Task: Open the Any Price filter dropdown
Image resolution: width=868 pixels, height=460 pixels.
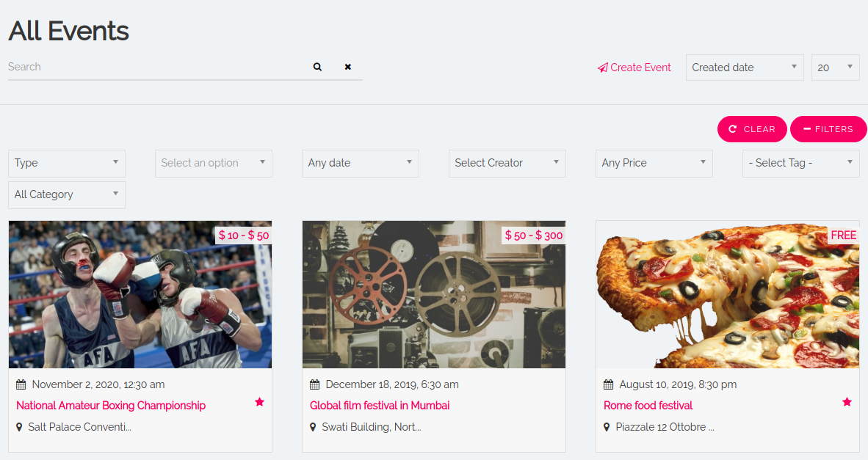Action: (654, 163)
